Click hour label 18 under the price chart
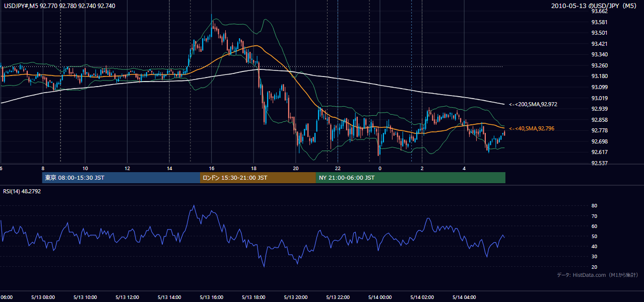The width and height of the screenshot is (644, 302). [253, 168]
